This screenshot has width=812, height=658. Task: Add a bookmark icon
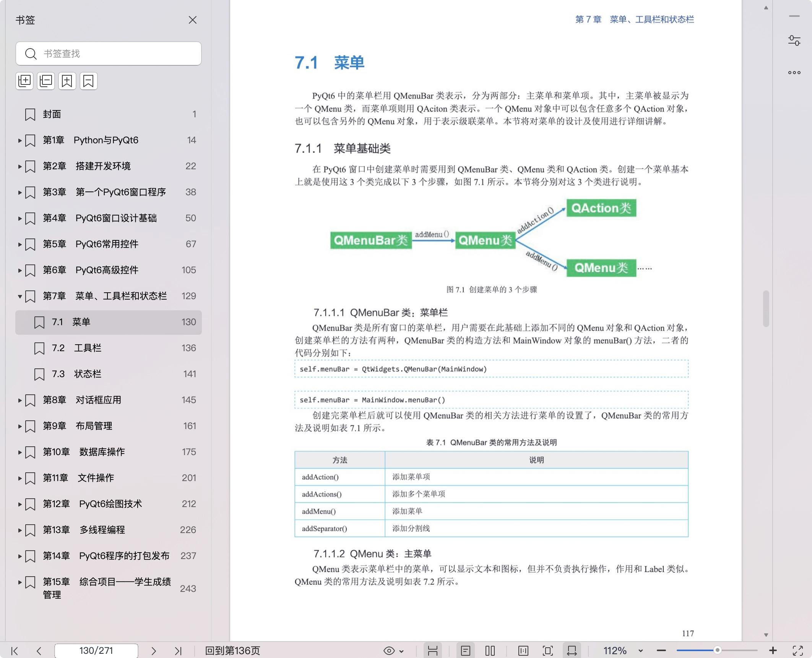coord(67,81)
